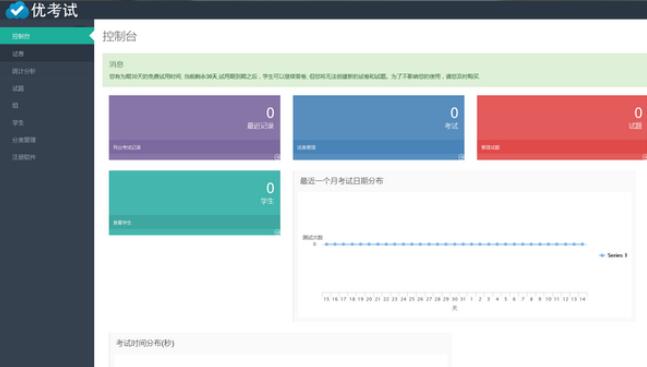Click the first data point on the chart line
The image size is (647, 367).
[326, 244]
